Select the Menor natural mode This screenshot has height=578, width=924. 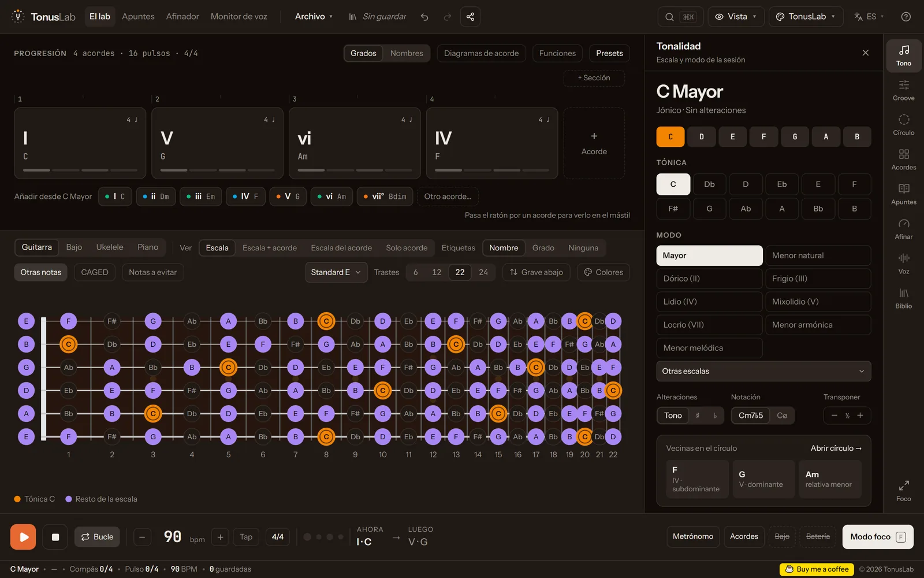tap(818, 255)
